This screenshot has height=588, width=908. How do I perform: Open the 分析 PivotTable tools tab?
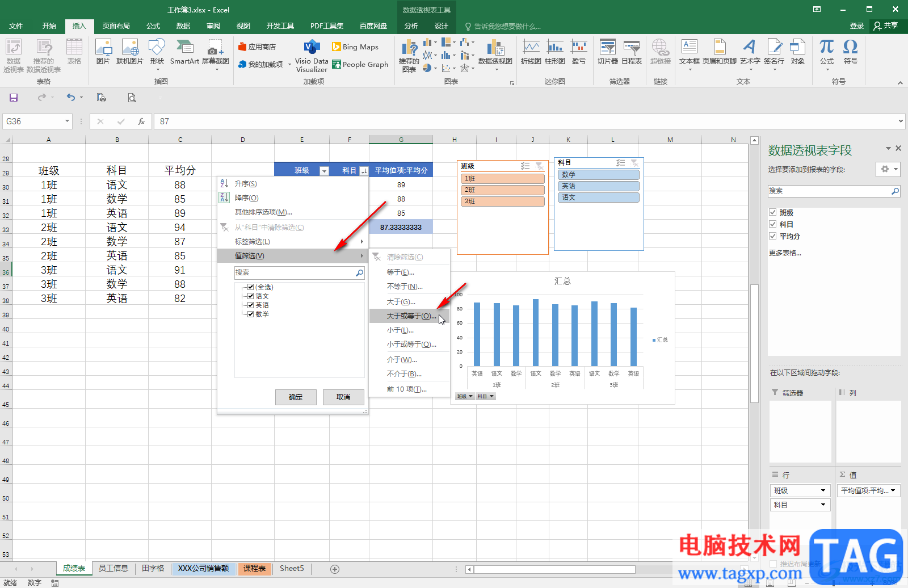(411, 26)
